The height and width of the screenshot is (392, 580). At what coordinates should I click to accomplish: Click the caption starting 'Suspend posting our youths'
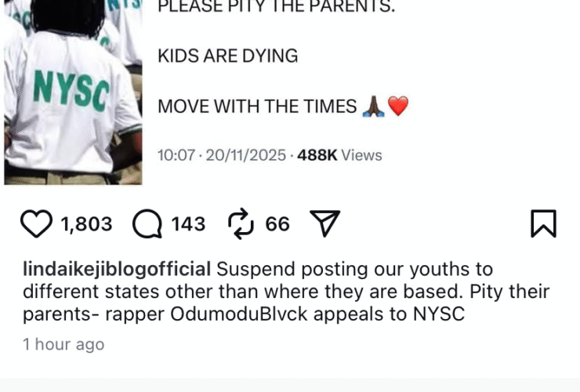click(x=286, y=292)
